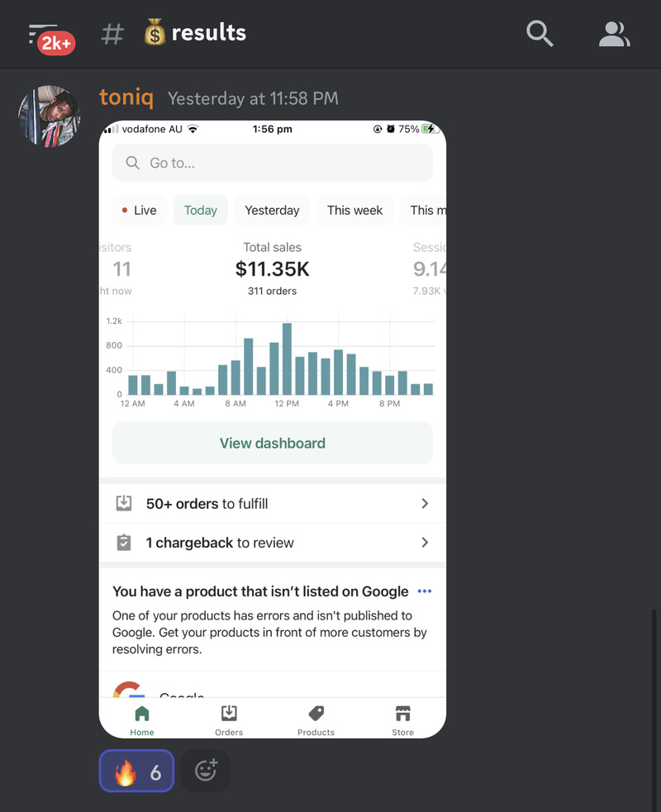Image resolution: width=661 pixels, height=812 pixels.
Task: Show the member list icon
Action: point(614,34)
